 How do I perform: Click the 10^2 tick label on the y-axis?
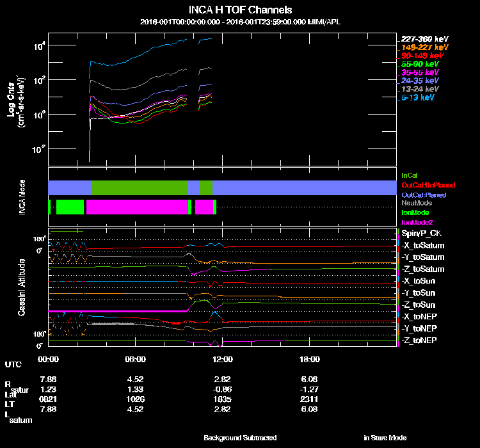tap(39, 81)
